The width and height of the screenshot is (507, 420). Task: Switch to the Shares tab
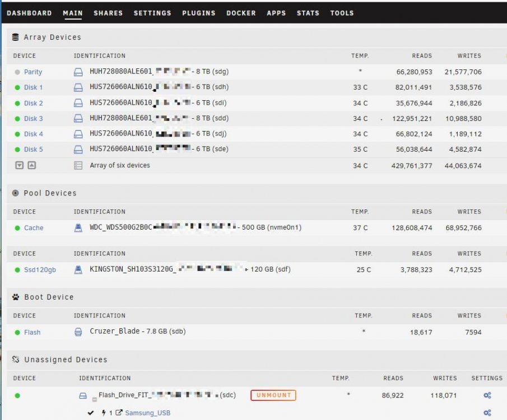tap(108, 13)
